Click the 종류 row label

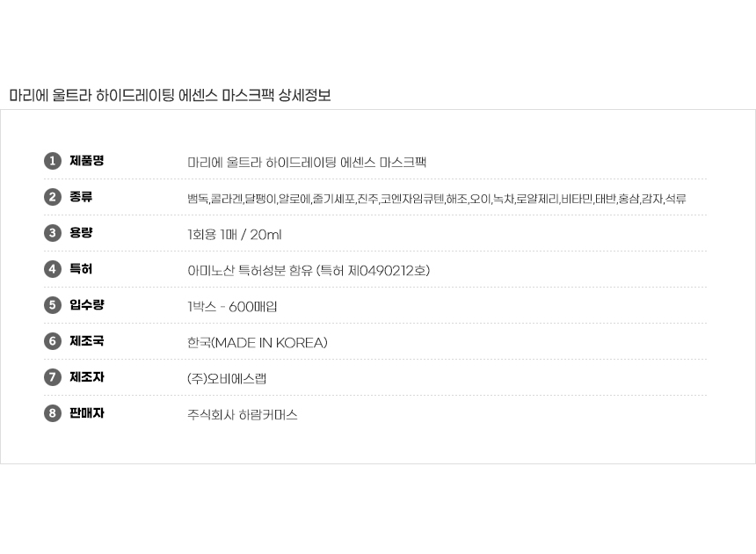(x=81, y=197)
